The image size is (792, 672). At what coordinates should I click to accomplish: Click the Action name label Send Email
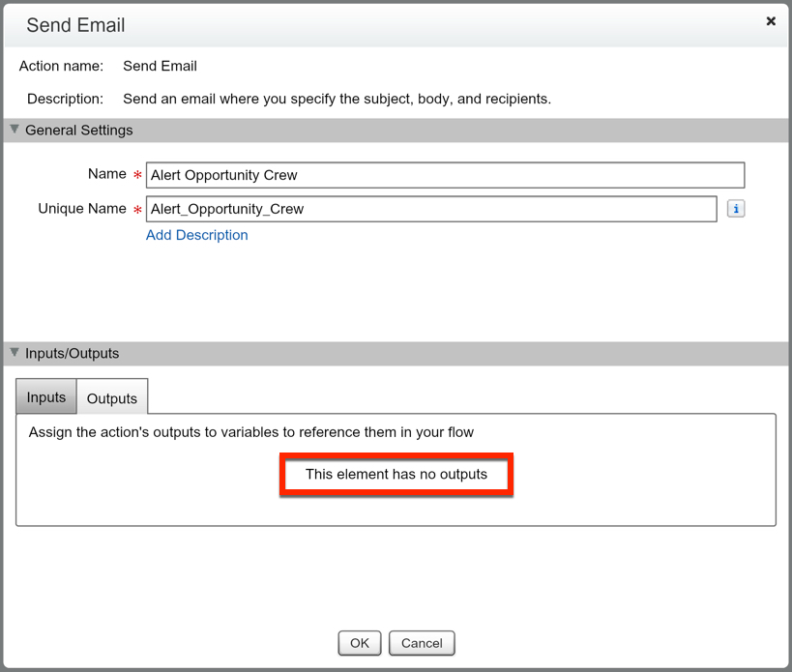pos(160,66)
